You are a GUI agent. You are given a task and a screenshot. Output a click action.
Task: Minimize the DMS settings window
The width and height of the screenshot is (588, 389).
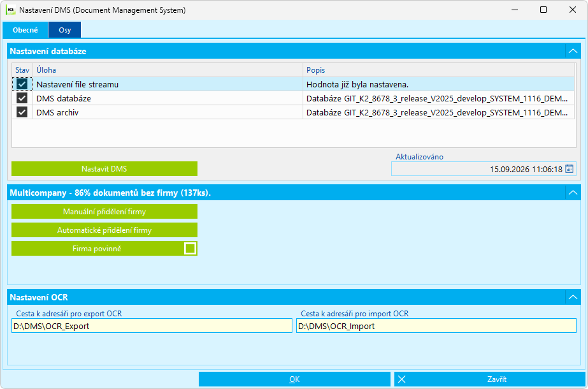click(x=513, y=10)
